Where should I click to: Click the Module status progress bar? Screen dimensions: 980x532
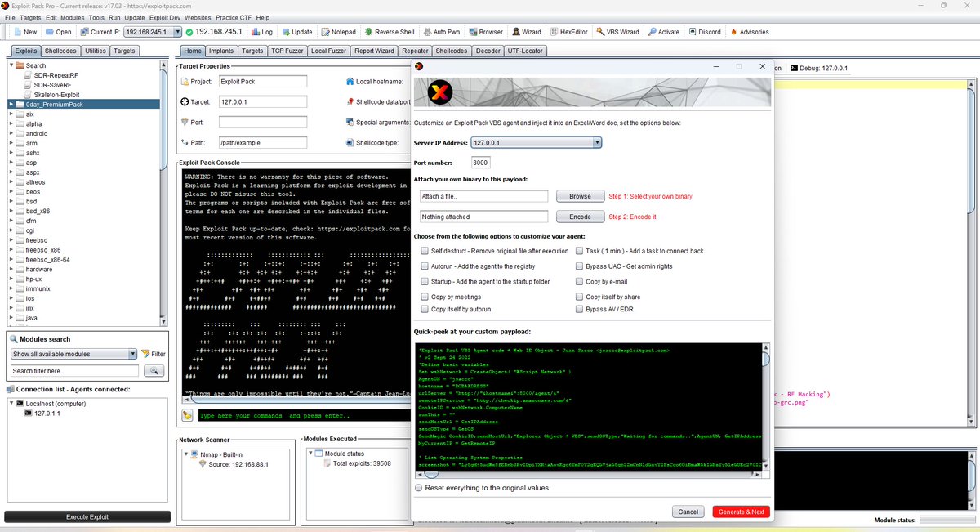tap(947, 520)
